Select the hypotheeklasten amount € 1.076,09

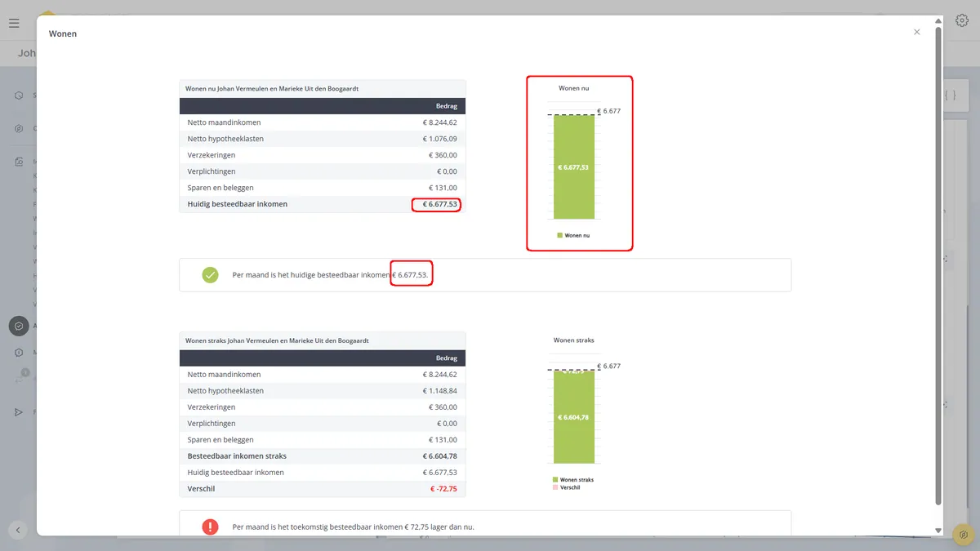coord(439,139)
